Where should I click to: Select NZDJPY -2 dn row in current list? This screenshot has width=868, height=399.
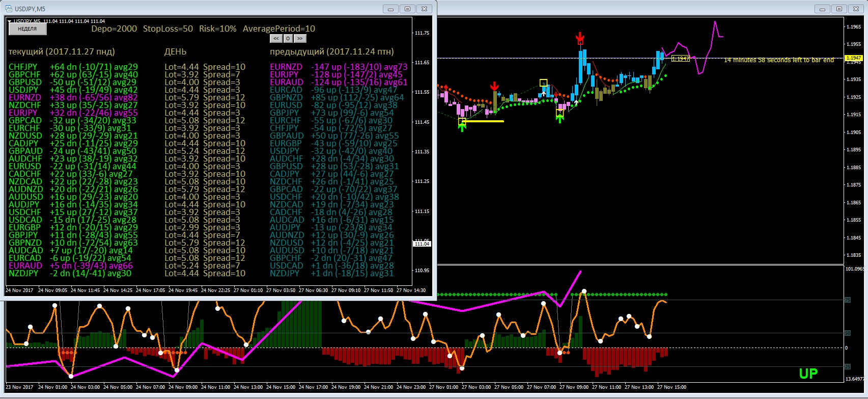tap(70, 273)
